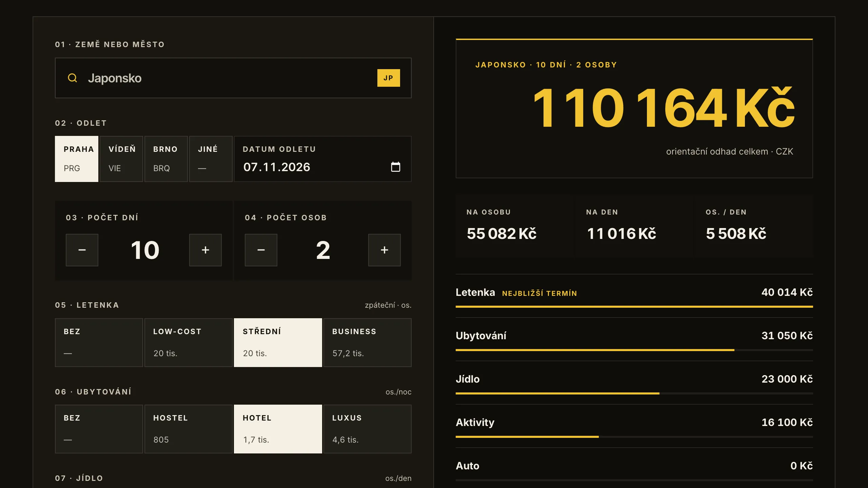Click the Letenka Nejbližší termín row
The width and height of the screenshot is (868, 488).
pyautogui.click(x=634, y=292)
